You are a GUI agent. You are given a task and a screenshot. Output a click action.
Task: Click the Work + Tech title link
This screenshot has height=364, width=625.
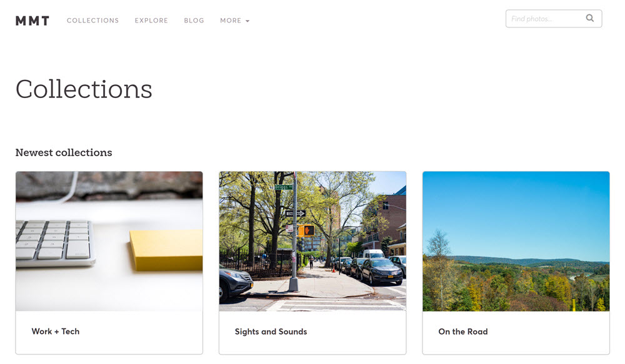point(56,332)
